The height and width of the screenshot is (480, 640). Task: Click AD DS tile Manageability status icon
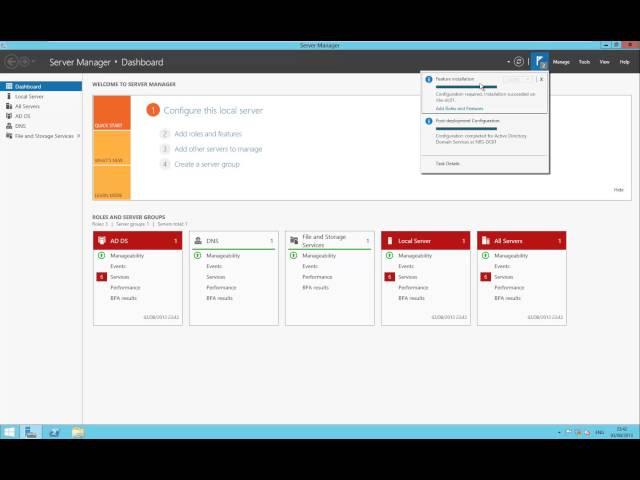coord(101,256)
